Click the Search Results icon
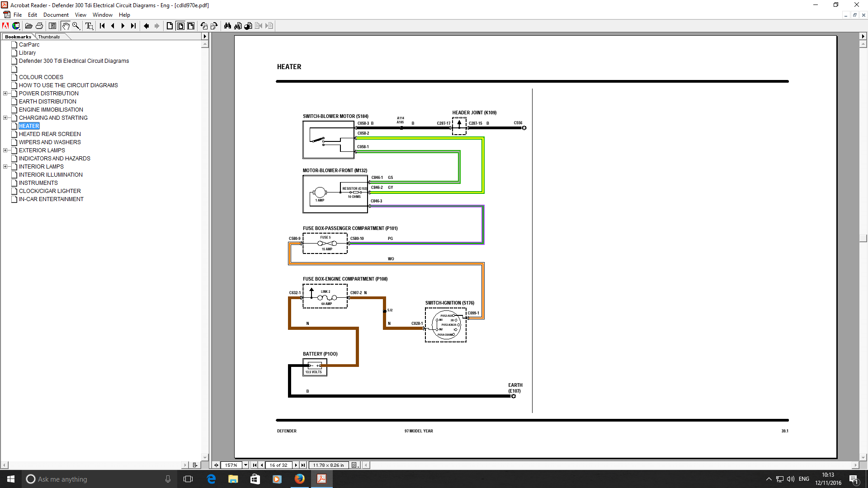868x488 pixels. 248,26
